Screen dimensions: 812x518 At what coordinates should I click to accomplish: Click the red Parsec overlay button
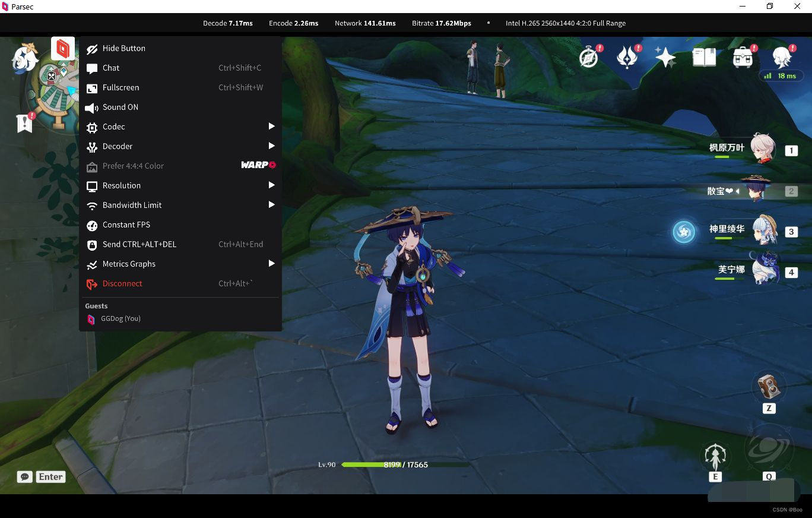pyautogui.click(x=62, y=49)
